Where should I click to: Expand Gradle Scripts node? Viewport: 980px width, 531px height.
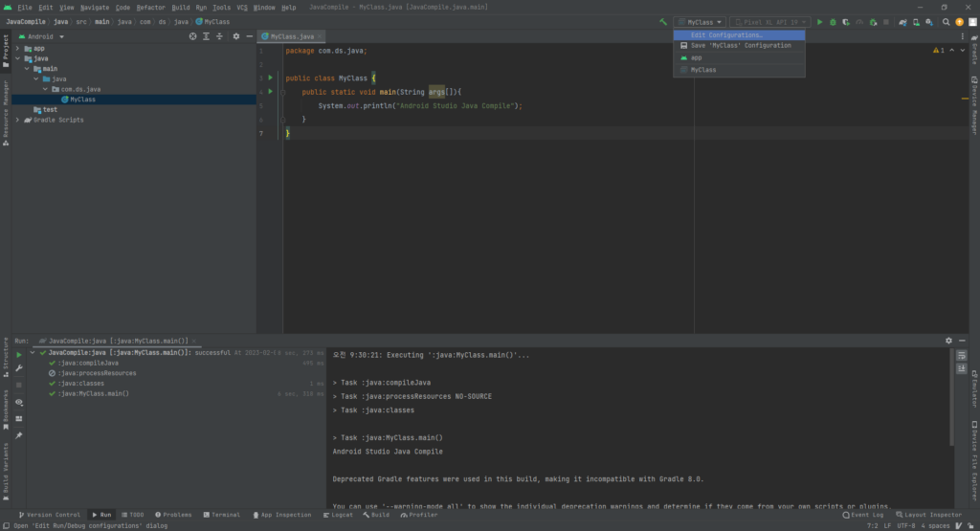(x=17, y=120)
